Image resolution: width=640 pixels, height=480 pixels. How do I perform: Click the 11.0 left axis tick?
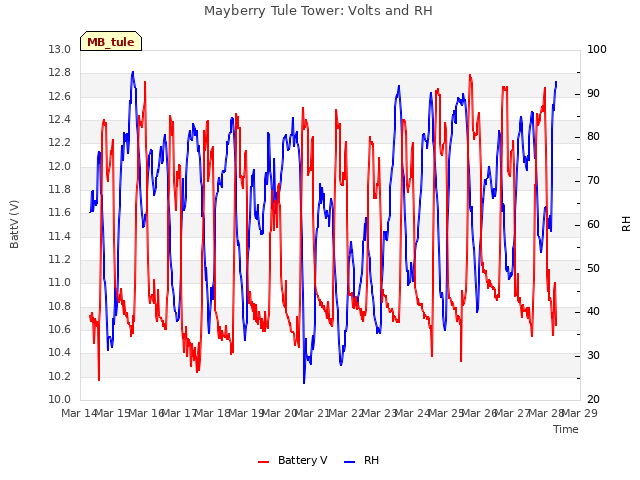[60, 283]
